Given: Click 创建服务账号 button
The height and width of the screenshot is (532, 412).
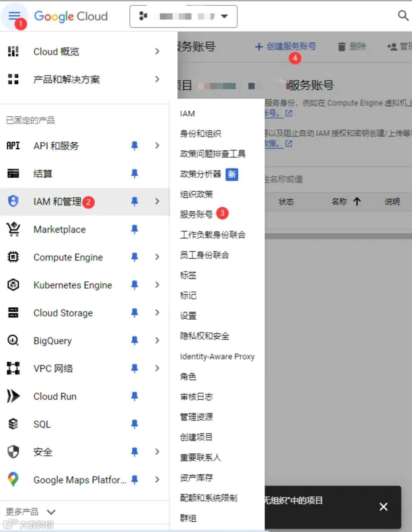Looking at the screenshot, I should (x=285, y=47).
